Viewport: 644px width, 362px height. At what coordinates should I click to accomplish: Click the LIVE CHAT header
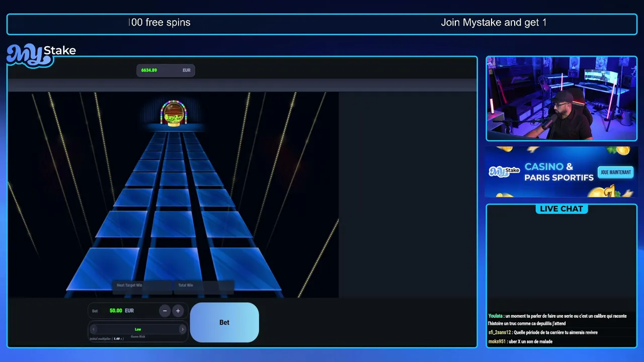click(x=561, y=209)
